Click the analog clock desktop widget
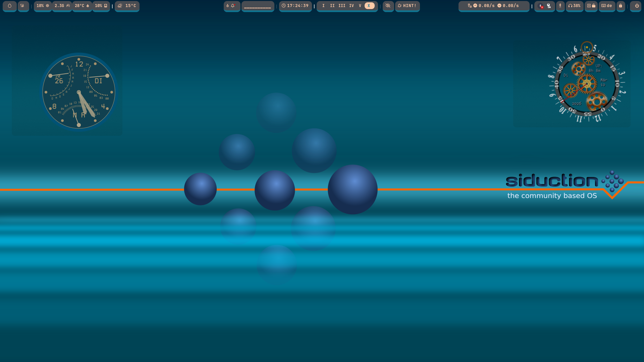644x362 pixels. [x=79, y=92]
